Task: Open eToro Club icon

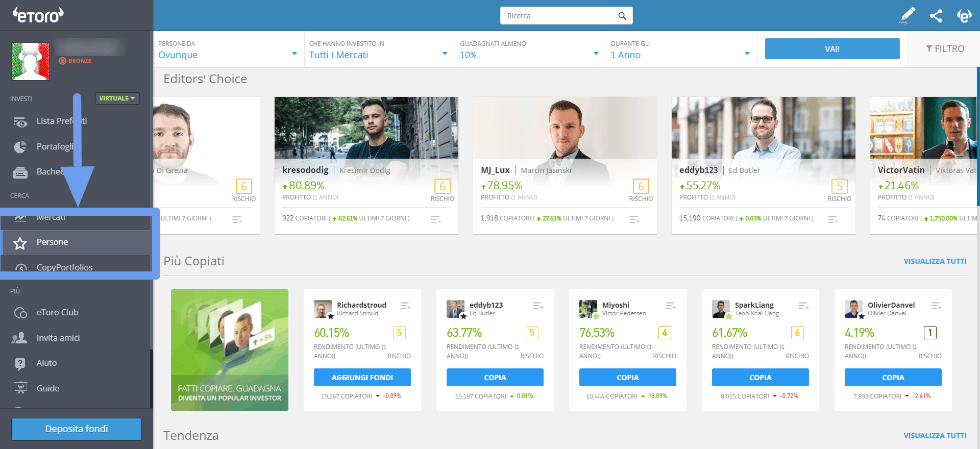Action: tap(20, 313)
